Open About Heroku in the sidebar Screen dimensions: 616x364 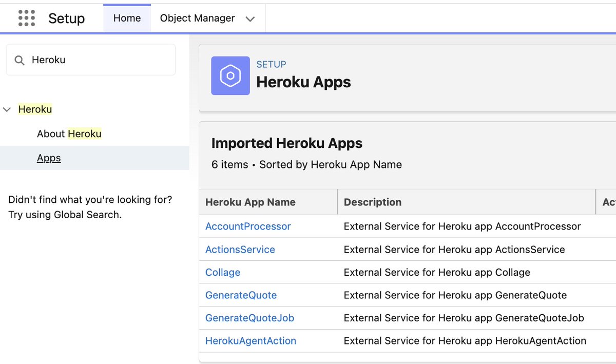coord(69,134)
